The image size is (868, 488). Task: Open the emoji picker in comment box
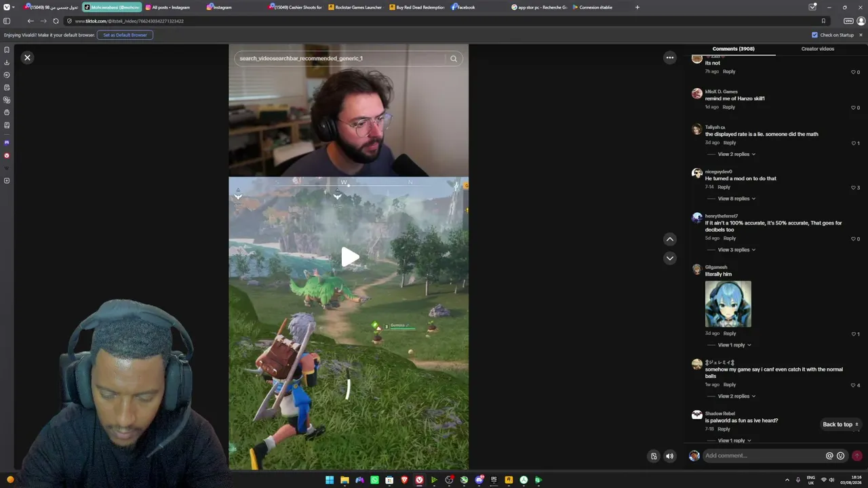coord(841,455)
